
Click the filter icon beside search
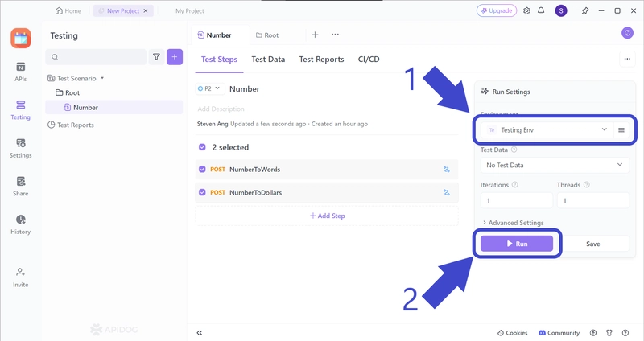click(x=156, y=57)
